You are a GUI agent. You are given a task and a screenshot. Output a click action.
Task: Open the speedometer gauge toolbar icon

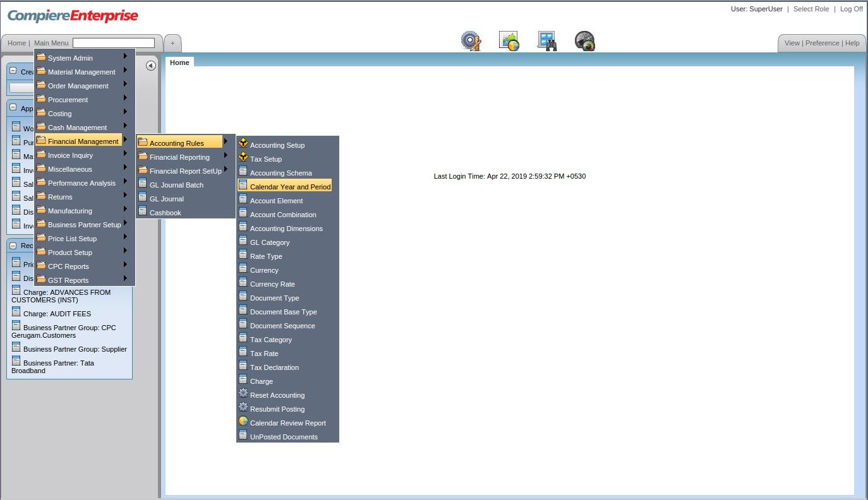point(584,41)
